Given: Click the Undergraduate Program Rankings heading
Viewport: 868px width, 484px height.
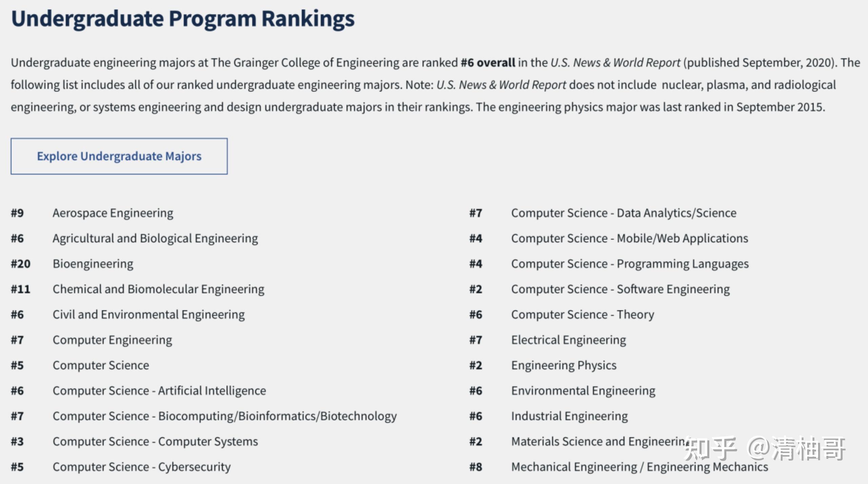Looking at the screenshot, I should coord(183,18).
